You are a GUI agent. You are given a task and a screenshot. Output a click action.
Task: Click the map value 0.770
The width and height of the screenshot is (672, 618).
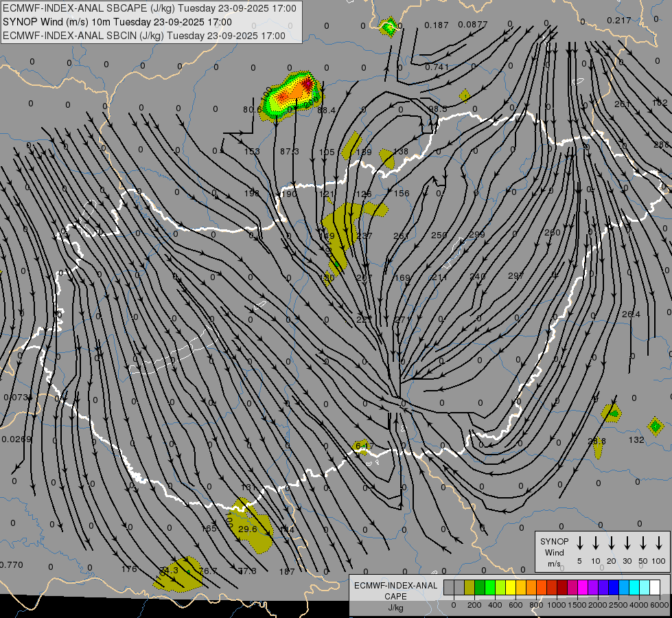[12, 565]
